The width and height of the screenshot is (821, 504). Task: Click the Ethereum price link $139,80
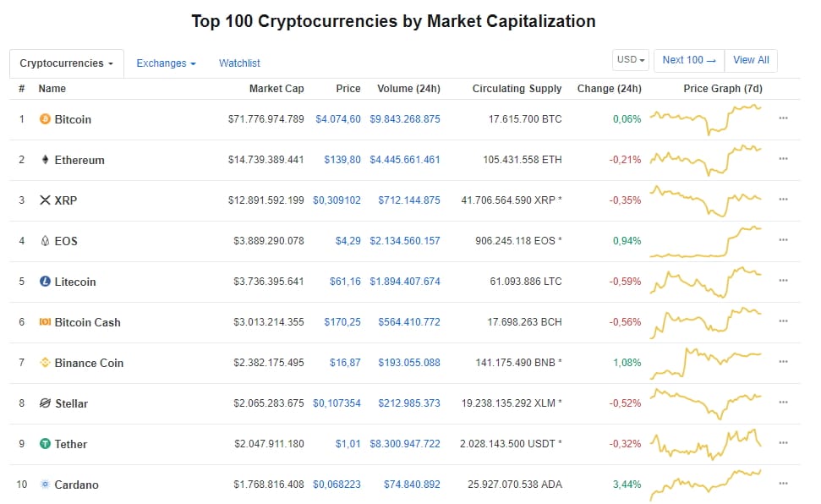(x=343, y=160)
